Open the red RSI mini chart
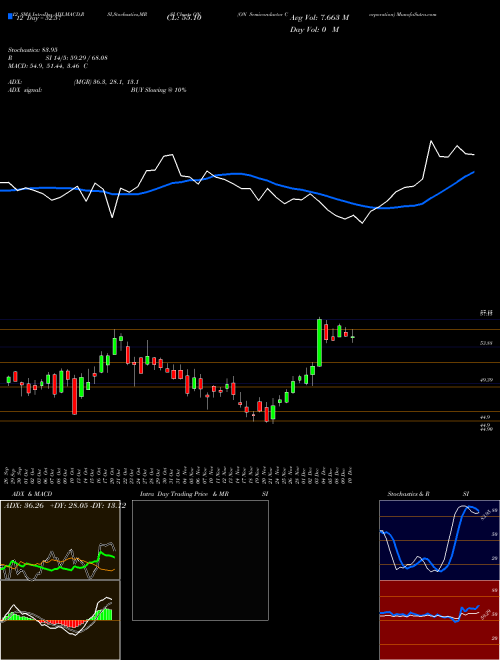Image resolution: width=500 pixels, height=660 pixels. (x=439, y=620)
